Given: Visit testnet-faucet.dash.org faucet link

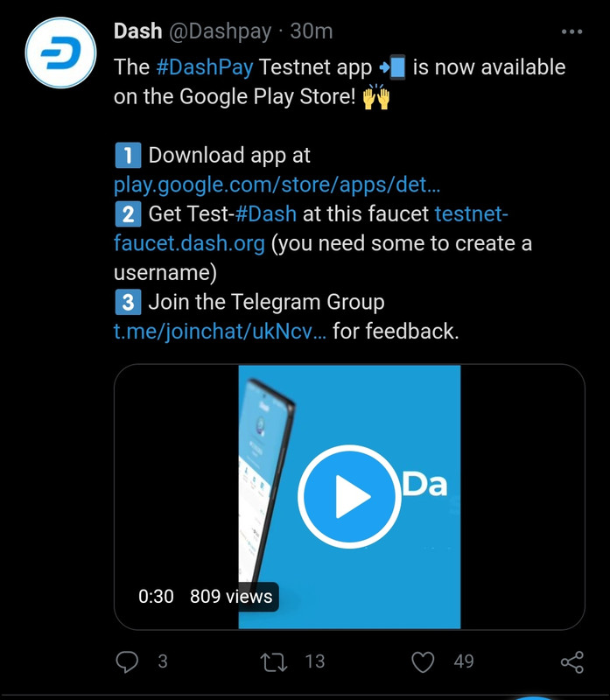Looking at the screenshot, I should click(x=311, y=228).
